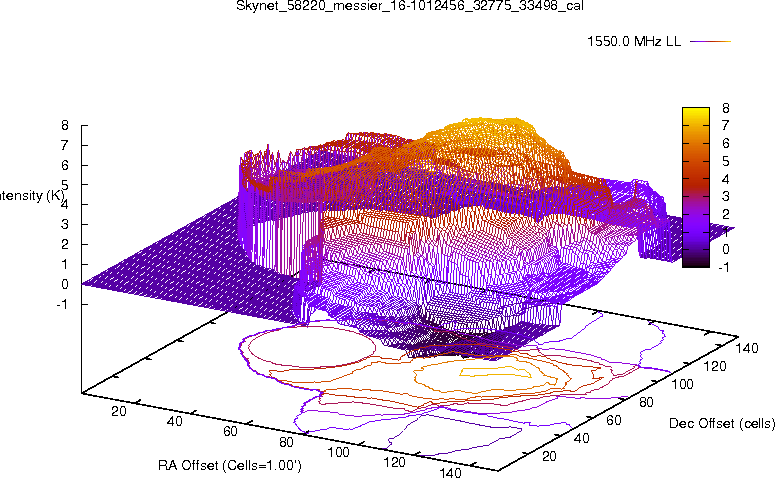Click the color bar tick label 4
Screen dimensions: 775x478
coord(726,179)
